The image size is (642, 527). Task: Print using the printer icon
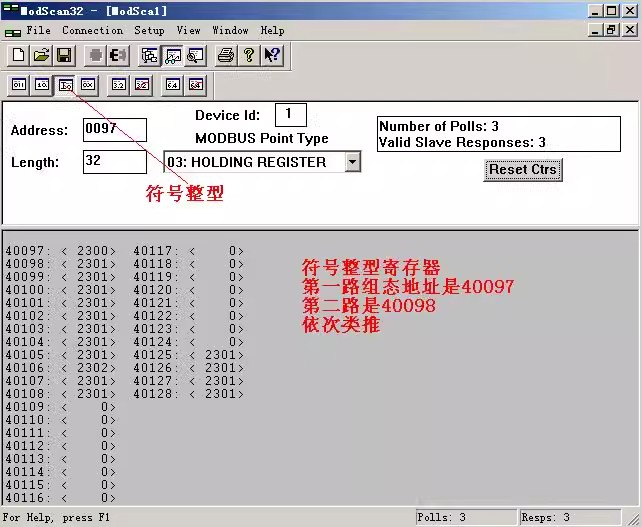tap(226, 55)
